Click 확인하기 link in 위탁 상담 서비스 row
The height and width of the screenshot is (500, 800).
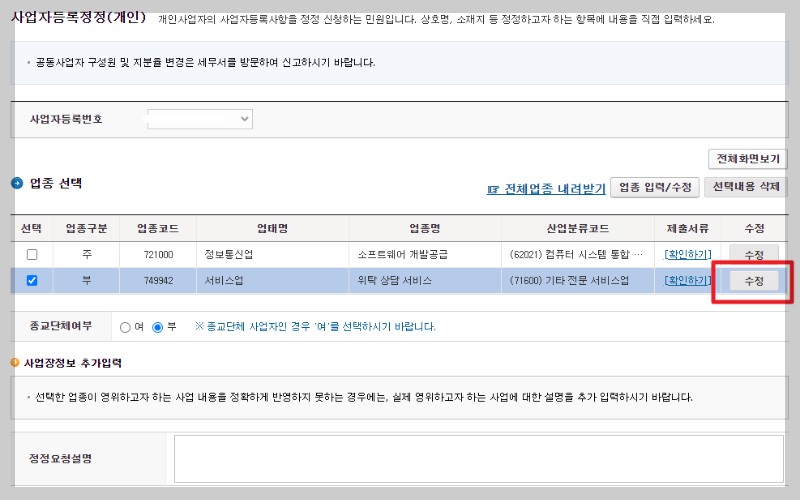(687, 280)
